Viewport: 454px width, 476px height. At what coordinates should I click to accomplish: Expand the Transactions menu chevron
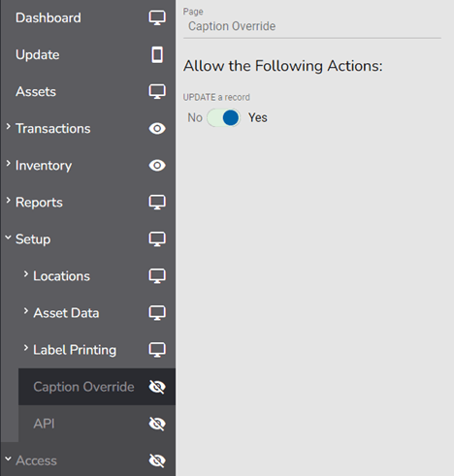coord(9,127)
